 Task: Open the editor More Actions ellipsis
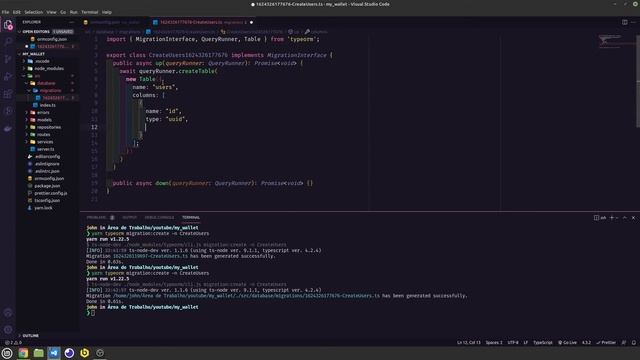pos(633,22)
